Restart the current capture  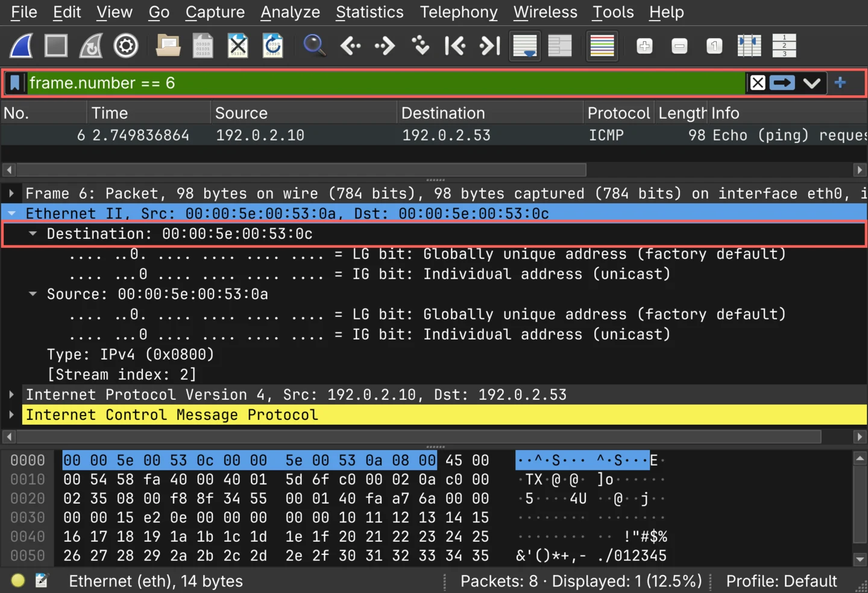coord(91,46)
